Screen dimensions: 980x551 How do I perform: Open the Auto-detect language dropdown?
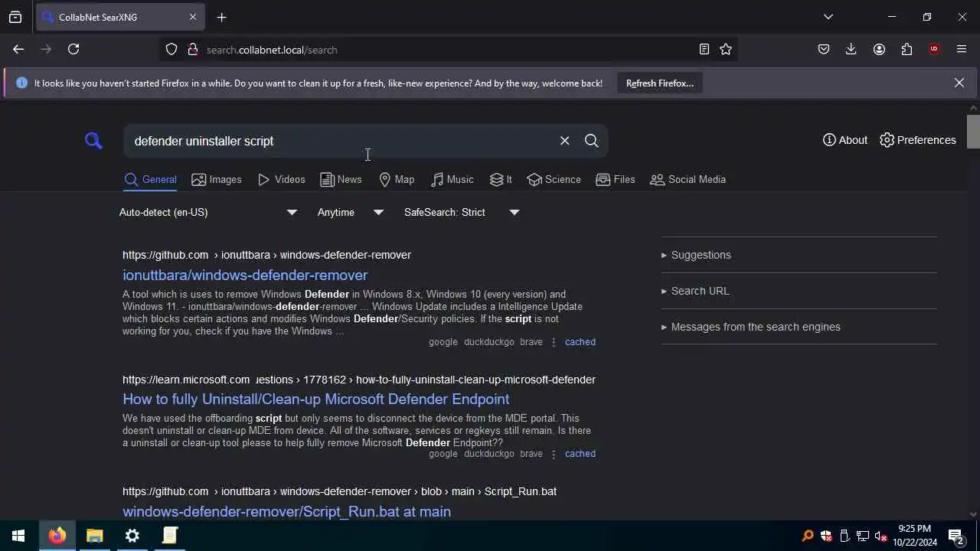(207, 212)
